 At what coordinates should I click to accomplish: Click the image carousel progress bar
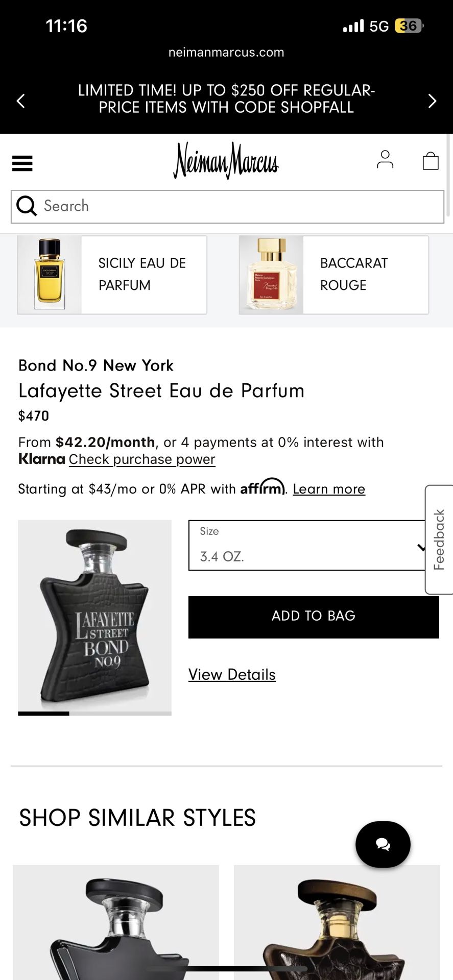(94, 714)
